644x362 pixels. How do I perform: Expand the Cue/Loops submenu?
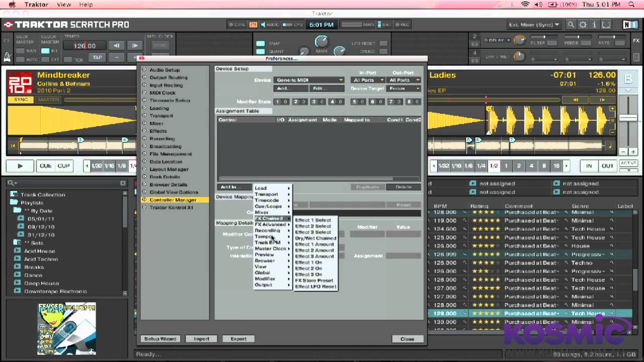point(273,206)
